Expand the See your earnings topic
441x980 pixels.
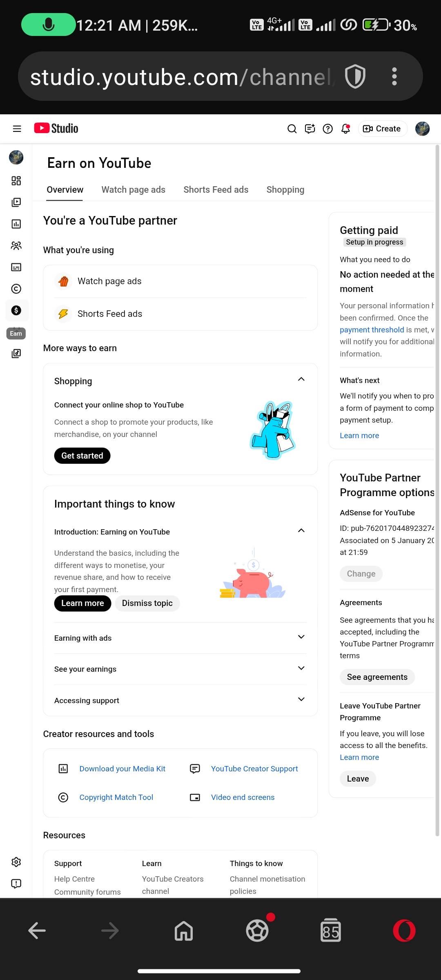click(301, 668)
